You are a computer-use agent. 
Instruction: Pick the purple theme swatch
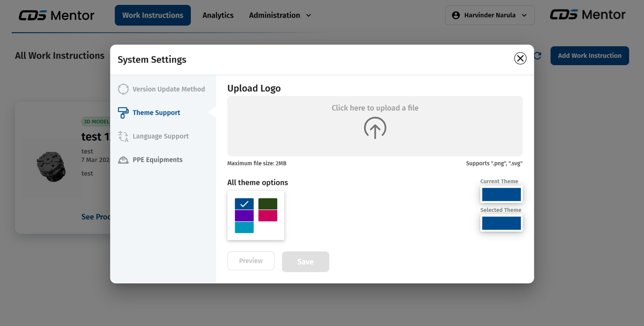click(244, 215)
